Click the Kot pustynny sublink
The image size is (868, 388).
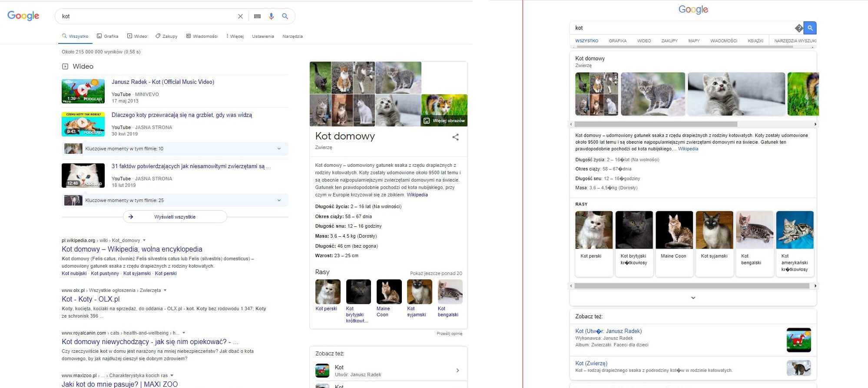105,273
